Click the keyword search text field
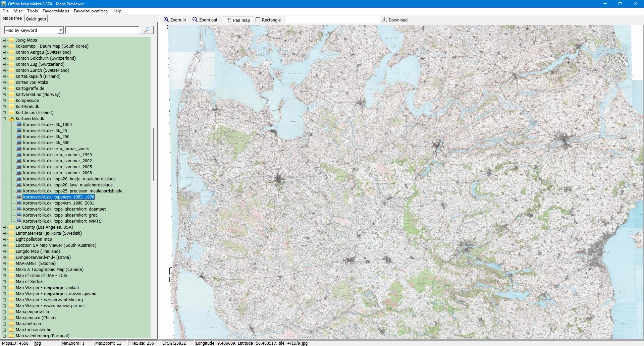Image resolution: width=644 pixels, height=346 pixels. (102, 30)
